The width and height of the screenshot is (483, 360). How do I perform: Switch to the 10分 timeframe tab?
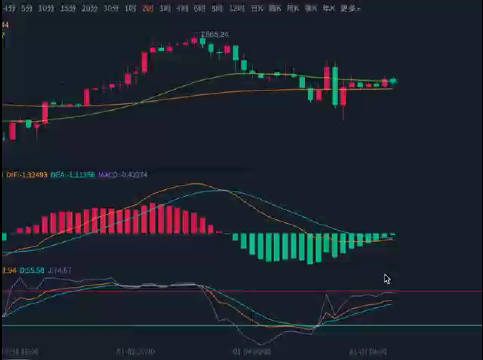tap(46, 9)
